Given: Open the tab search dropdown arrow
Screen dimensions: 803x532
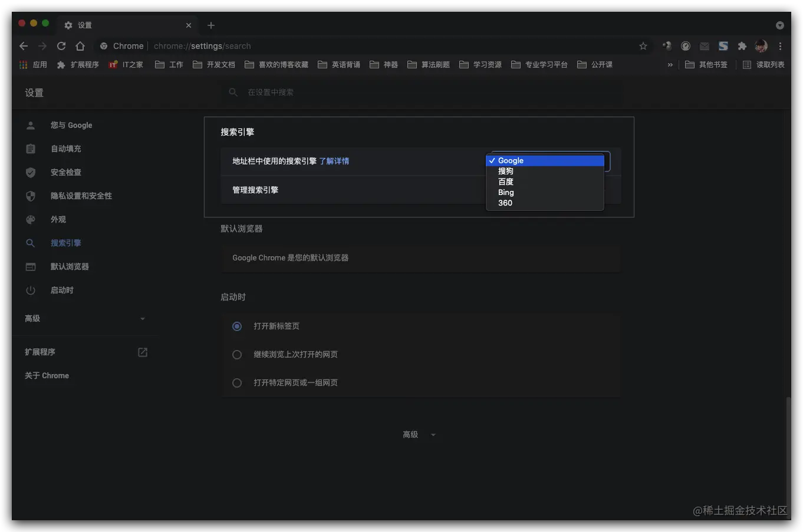Looking at the screenshot, I should 780,25.
